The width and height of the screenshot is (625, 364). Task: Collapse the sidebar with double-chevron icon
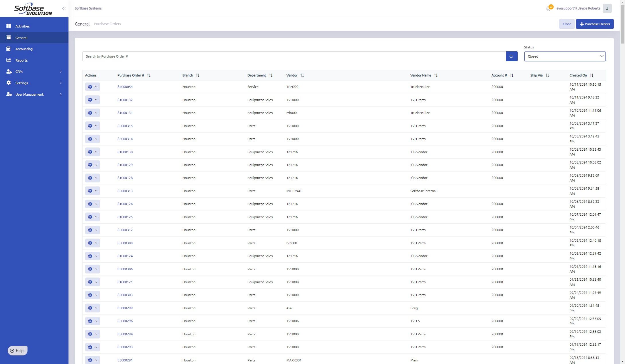(64, 9)
